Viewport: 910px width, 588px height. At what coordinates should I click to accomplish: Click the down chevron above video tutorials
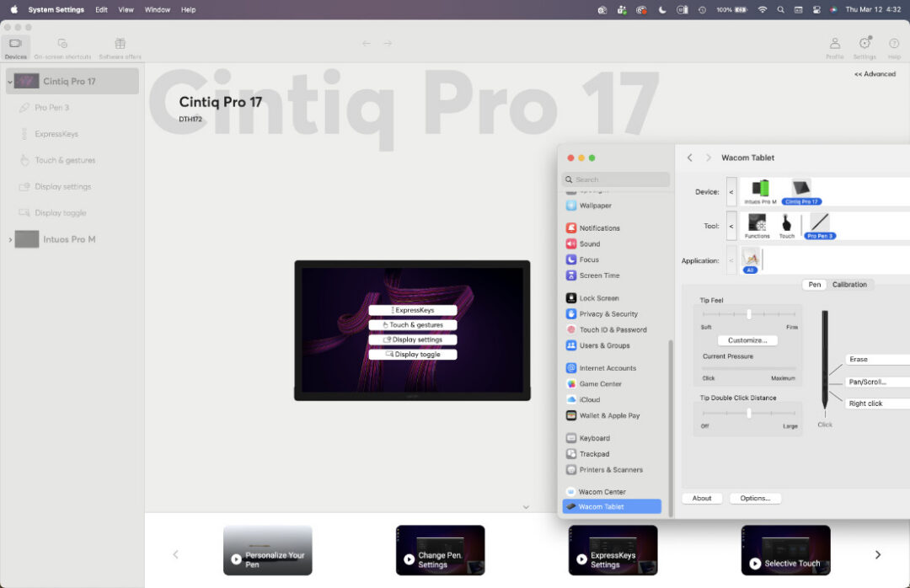(x=526, y=507)
